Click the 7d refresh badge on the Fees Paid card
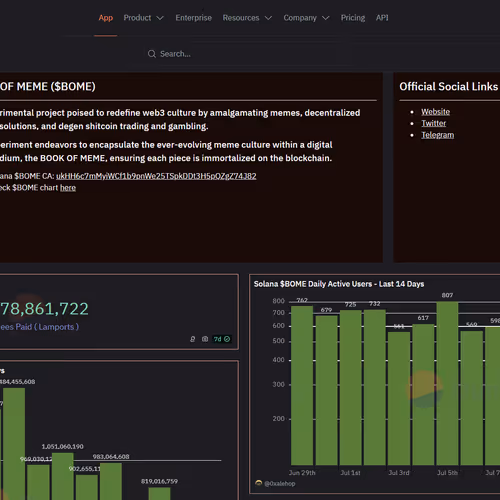500x500 pixels. click(x=222, y=339)
